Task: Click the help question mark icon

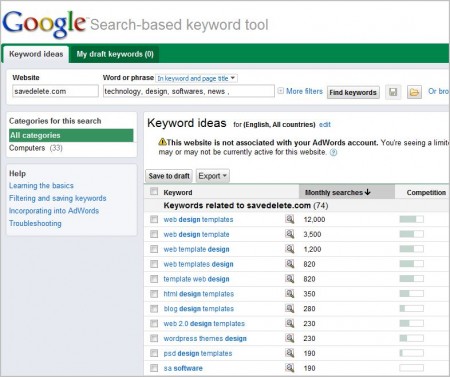Action: pyautogui.click(x=333, y=152)
